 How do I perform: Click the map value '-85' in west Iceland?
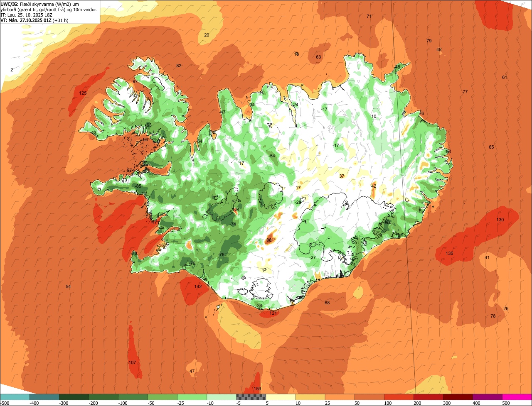click(138, 186)
